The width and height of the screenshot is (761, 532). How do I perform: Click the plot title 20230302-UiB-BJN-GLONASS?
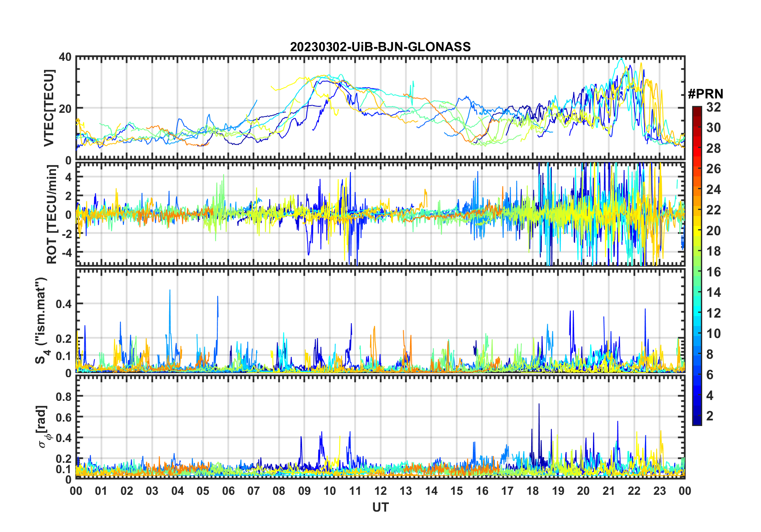[x=380, y=47]
